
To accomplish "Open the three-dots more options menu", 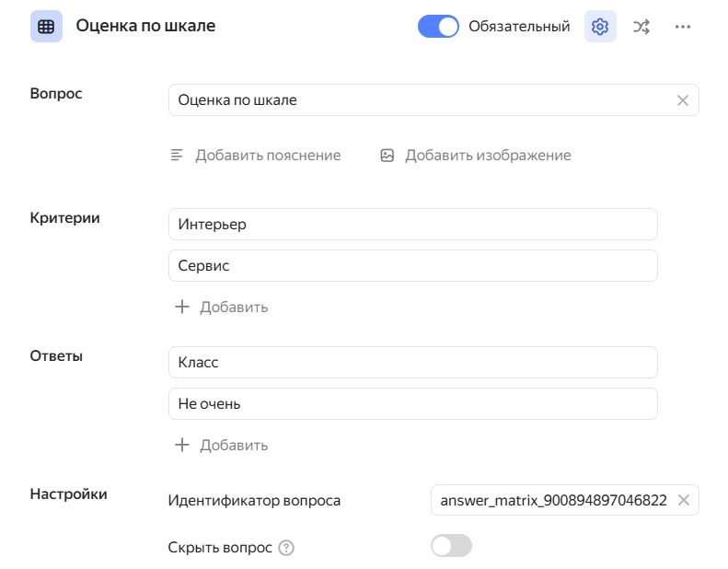I will click(683, 27).
